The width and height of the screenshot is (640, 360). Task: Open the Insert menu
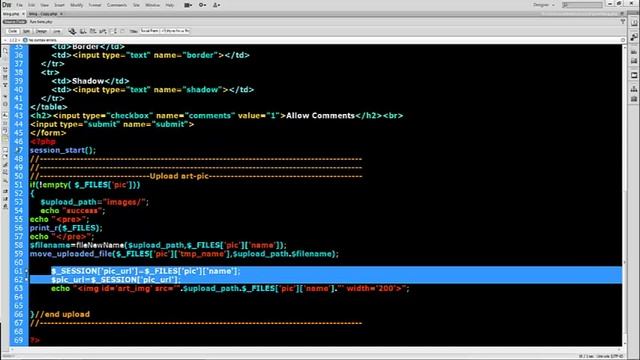tap(59, 5)
